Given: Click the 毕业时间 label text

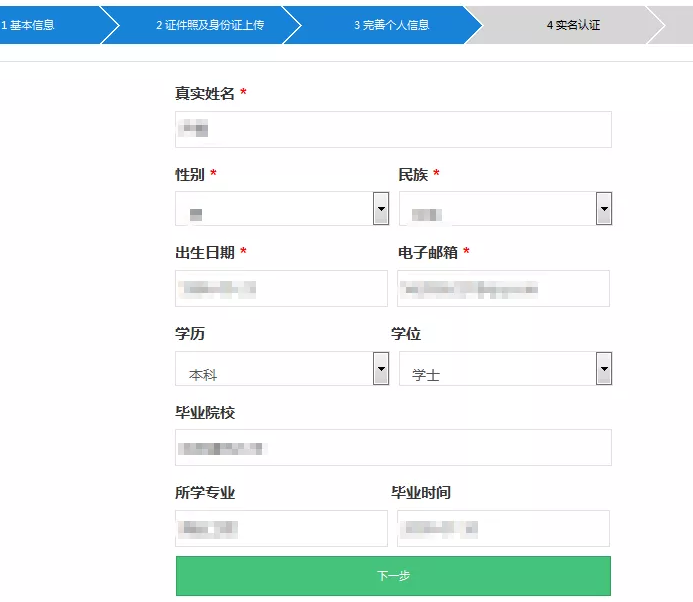Looking at the screenshot, I should [421, 493].
